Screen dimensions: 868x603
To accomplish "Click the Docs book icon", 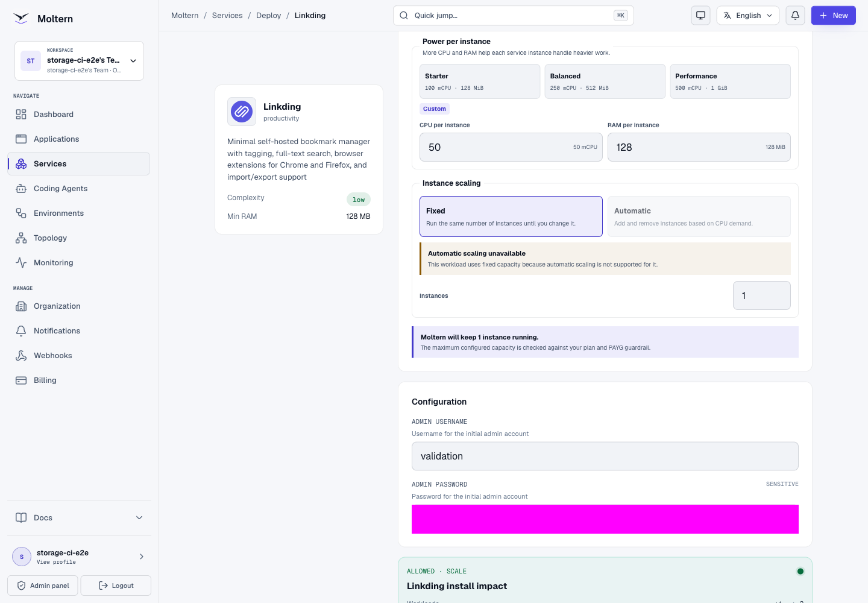I will click(21, 518).
